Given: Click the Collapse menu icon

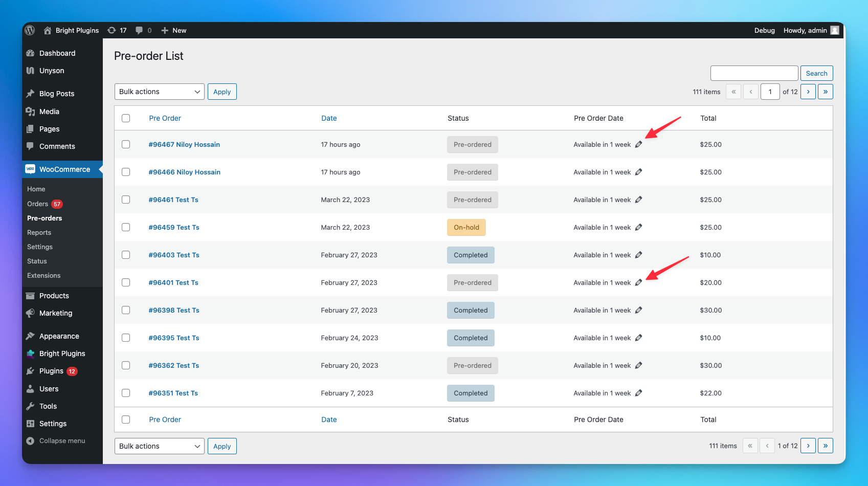Looking at the screenshot, I should pyautogui.click(x=30, y=441).
